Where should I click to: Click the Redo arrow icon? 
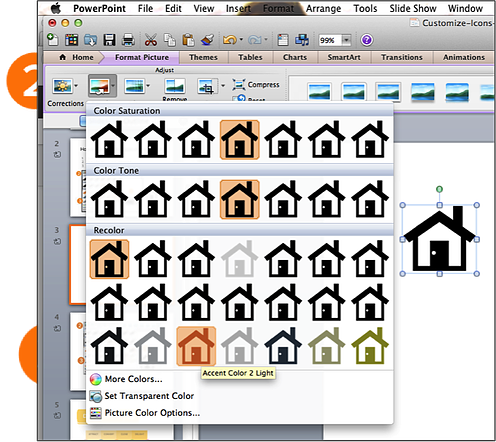point(255,40)
